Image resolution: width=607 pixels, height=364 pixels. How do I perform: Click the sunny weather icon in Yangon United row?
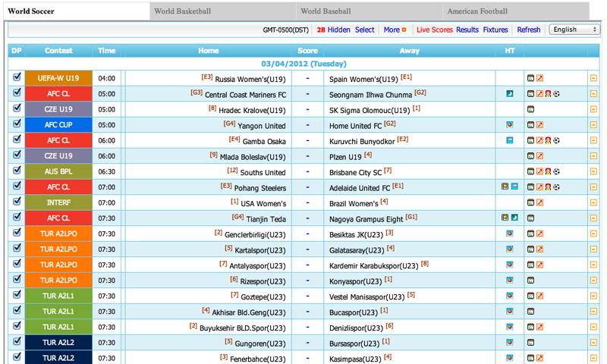click(x=510, y=125)
